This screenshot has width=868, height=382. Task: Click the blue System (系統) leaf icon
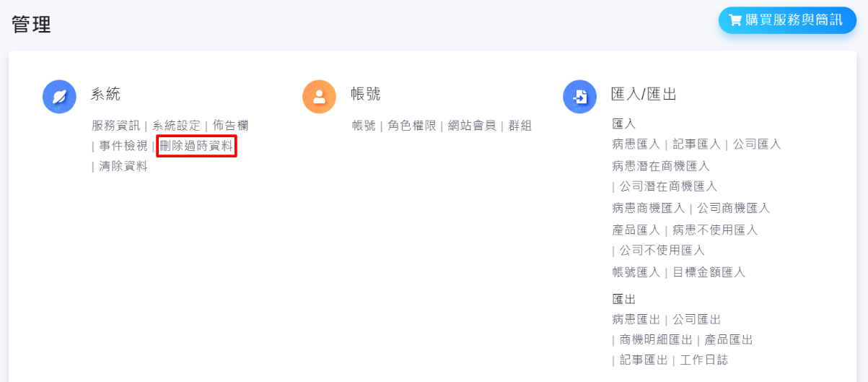coord(59,97)
